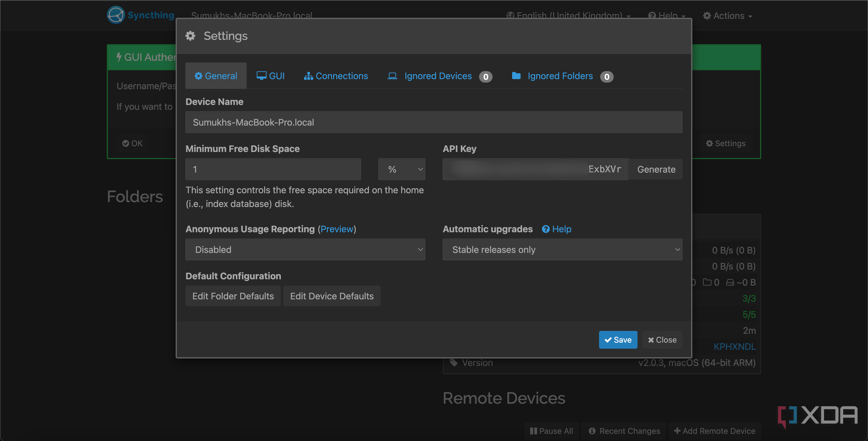
Task: Open the usage reporting Preview link
Action: click(337, 229)
